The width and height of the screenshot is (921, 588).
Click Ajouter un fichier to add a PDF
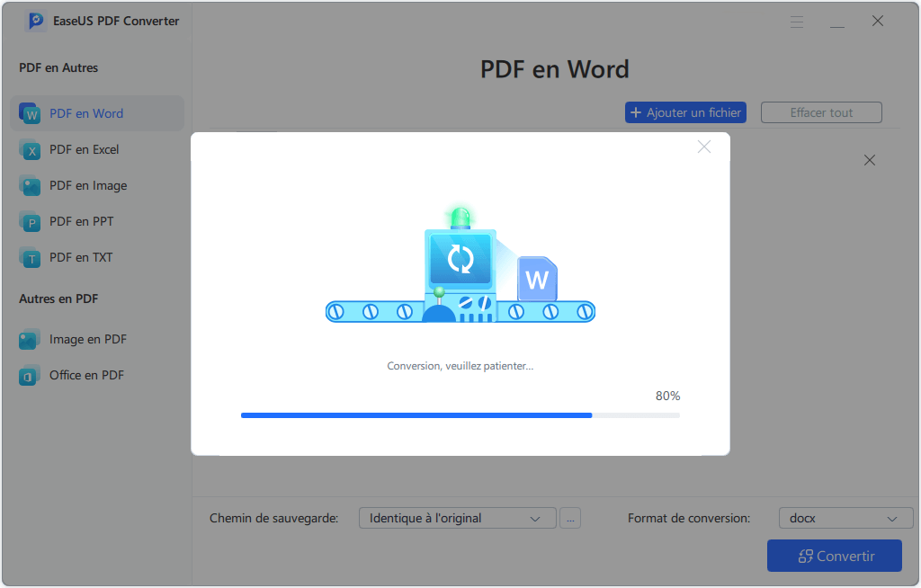685,112
